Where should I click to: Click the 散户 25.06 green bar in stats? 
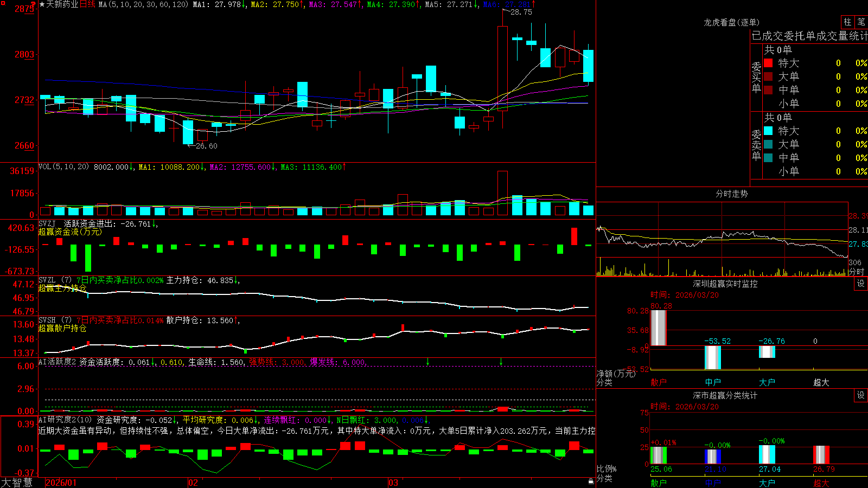659,455
